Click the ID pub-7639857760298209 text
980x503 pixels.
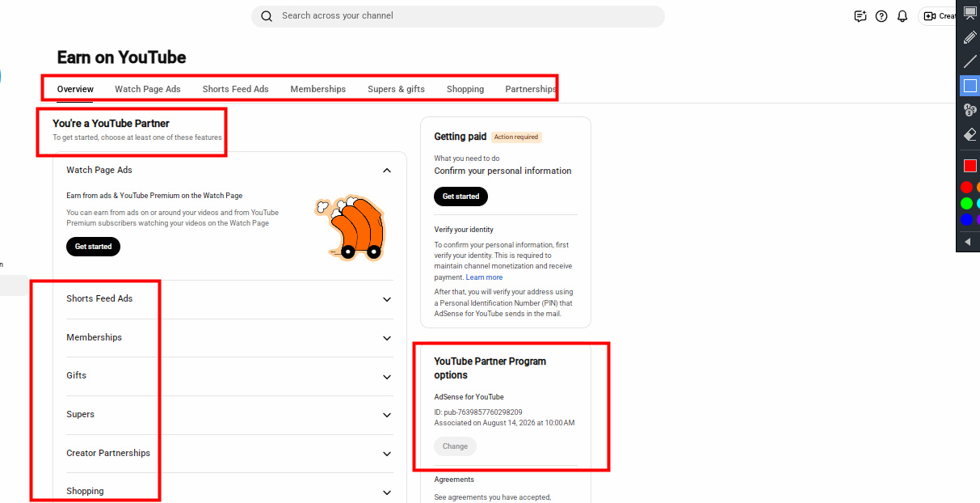pyautogui.click(x=478, y=412)
